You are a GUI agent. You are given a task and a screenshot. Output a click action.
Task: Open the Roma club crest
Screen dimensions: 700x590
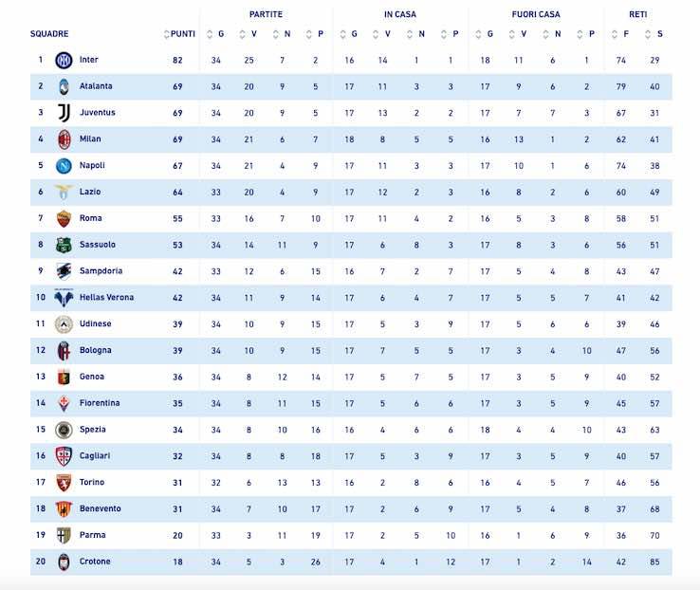[64, 218]
